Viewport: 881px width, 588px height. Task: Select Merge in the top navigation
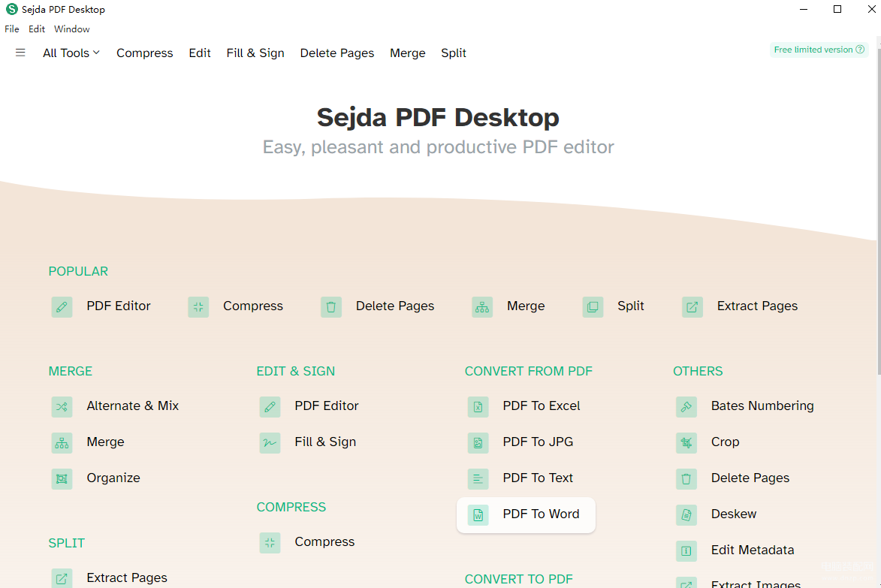click(407, 53)
